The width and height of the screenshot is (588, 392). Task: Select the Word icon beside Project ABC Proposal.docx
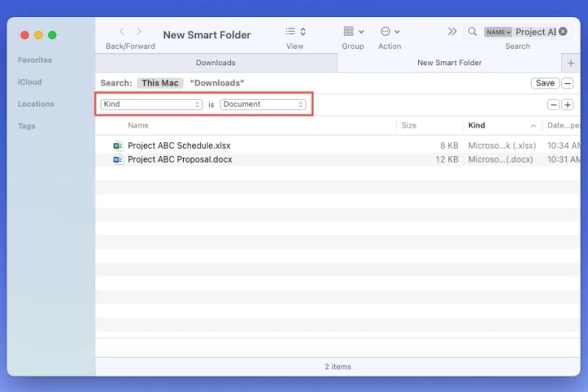tap(118, 160)
